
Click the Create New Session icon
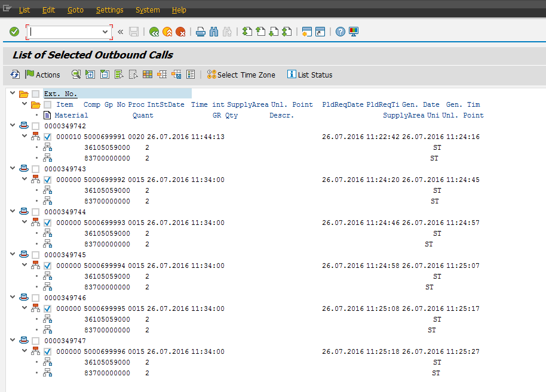pyautogui.click(x=307, y=32)
